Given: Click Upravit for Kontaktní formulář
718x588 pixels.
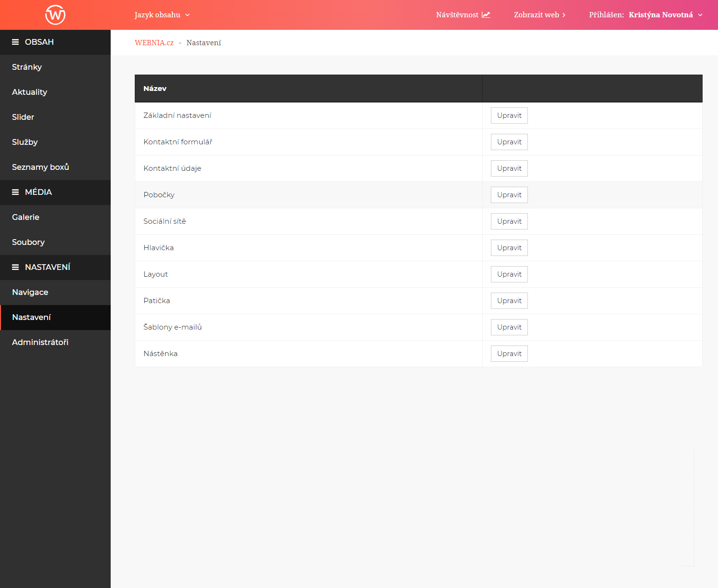Looking at the screenshot, I should click(x=509, y=142).
